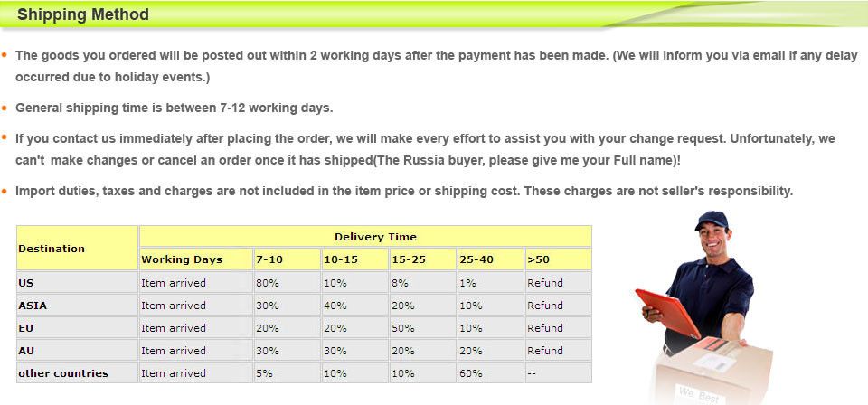Click the General shipping time bullet text

174,108
